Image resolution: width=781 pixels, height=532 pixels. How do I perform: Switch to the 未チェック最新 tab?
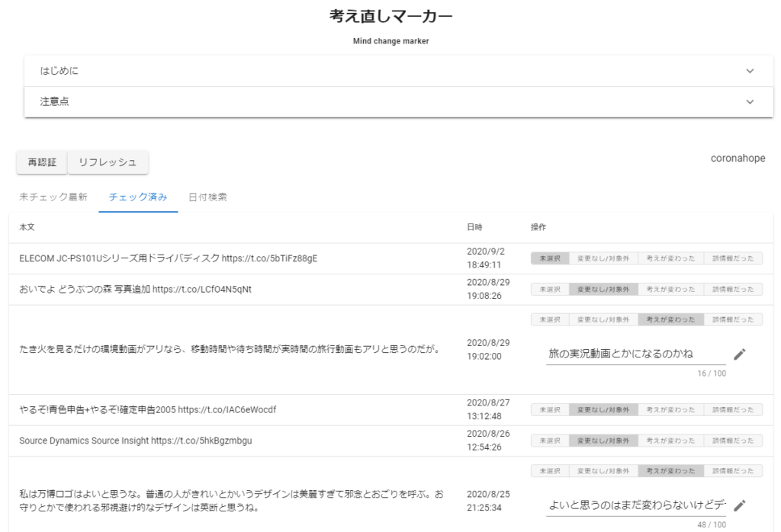tap(53, 197)
